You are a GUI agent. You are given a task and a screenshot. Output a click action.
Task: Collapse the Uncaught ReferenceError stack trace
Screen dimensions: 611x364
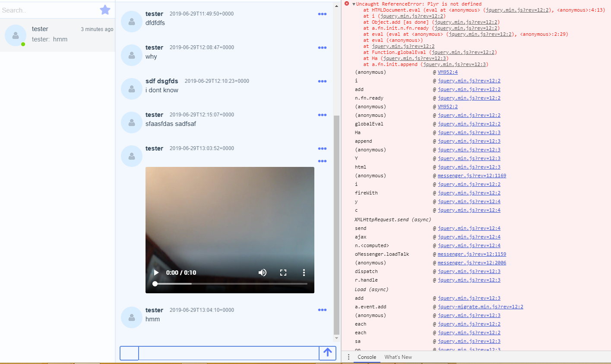pos(354,4)
